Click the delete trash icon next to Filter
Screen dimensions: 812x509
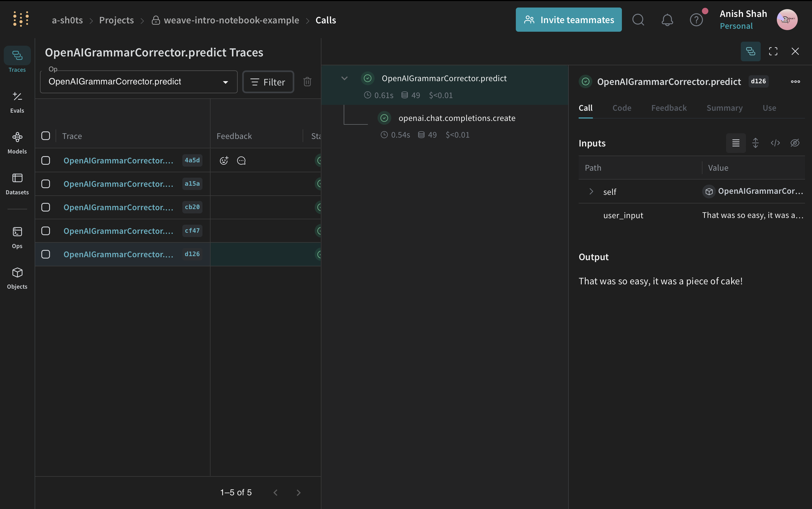307,82
